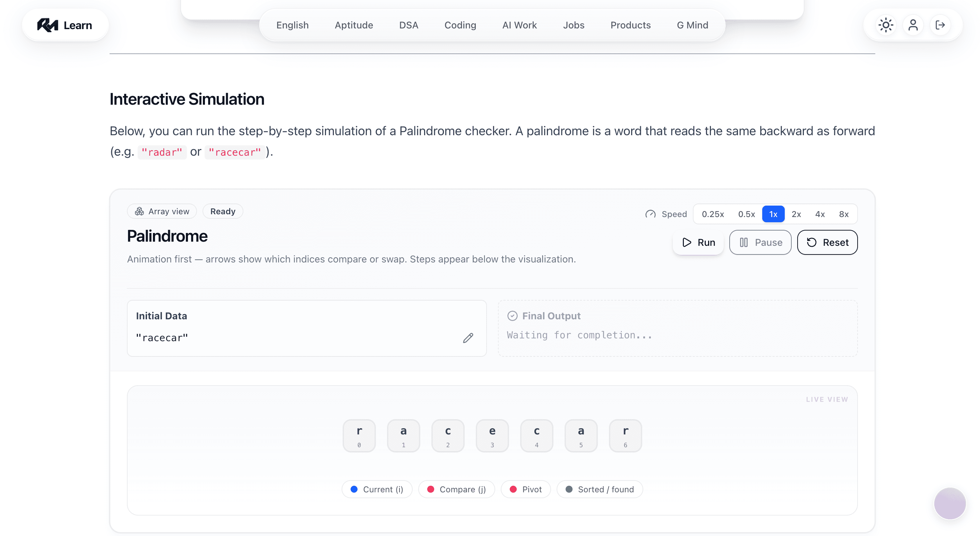
Task: Open the Products menu
Action: coord(630,25)
